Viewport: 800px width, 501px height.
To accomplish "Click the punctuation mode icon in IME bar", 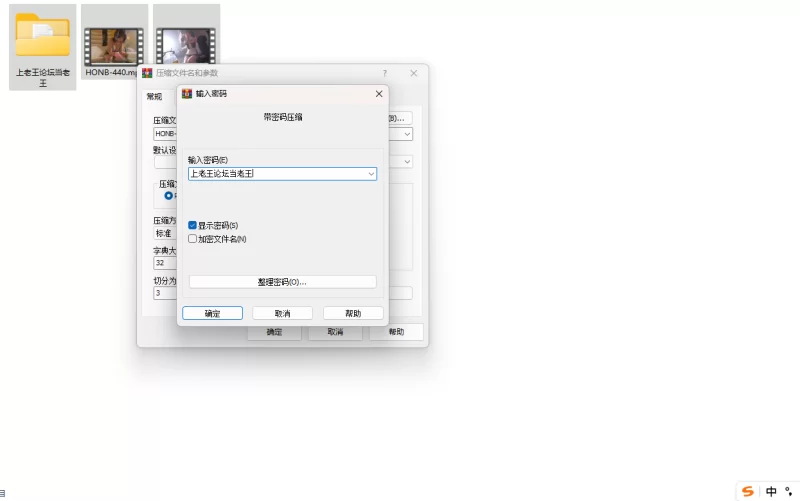I will point(789,492).
